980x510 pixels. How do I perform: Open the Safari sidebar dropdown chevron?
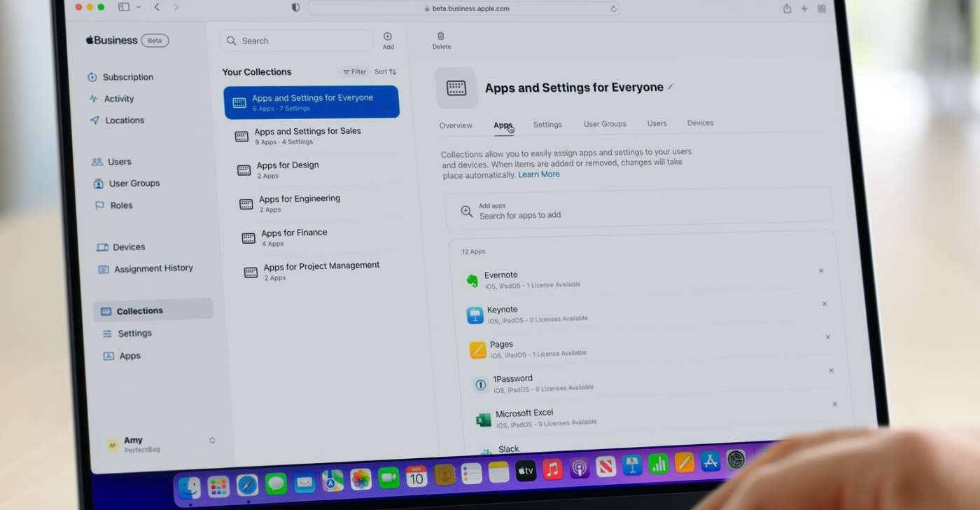tap(139, 7)
